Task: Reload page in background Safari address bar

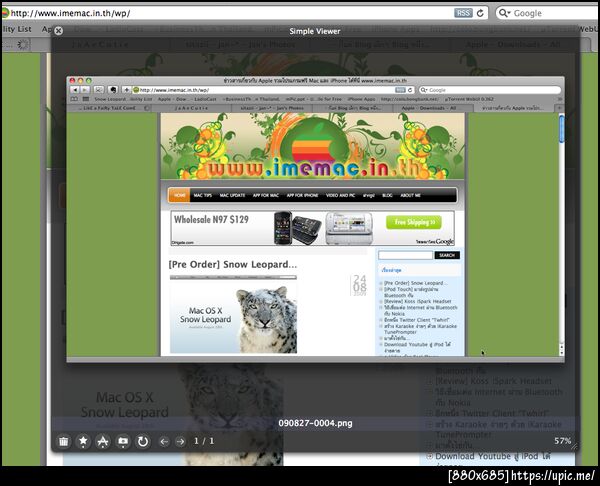Action: point(480,13)
